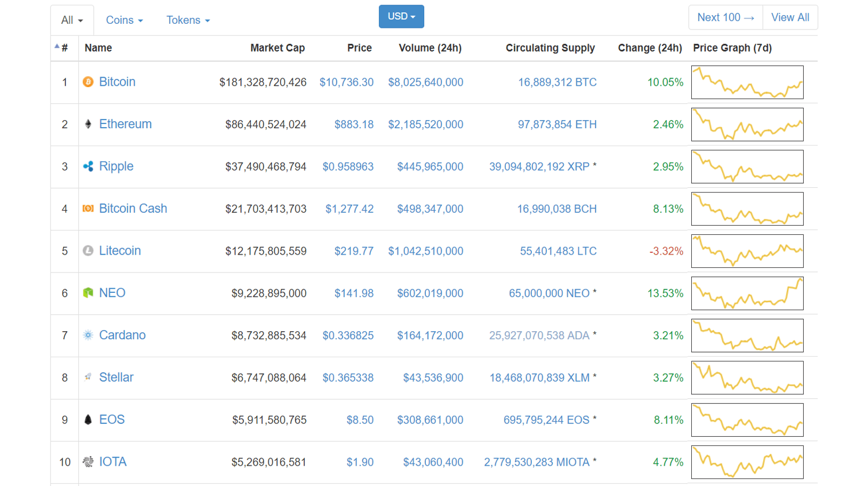This screenshot has height=486, width=868.
Task: Open Stellar's 7-day price graph
Action: point(747,378)
